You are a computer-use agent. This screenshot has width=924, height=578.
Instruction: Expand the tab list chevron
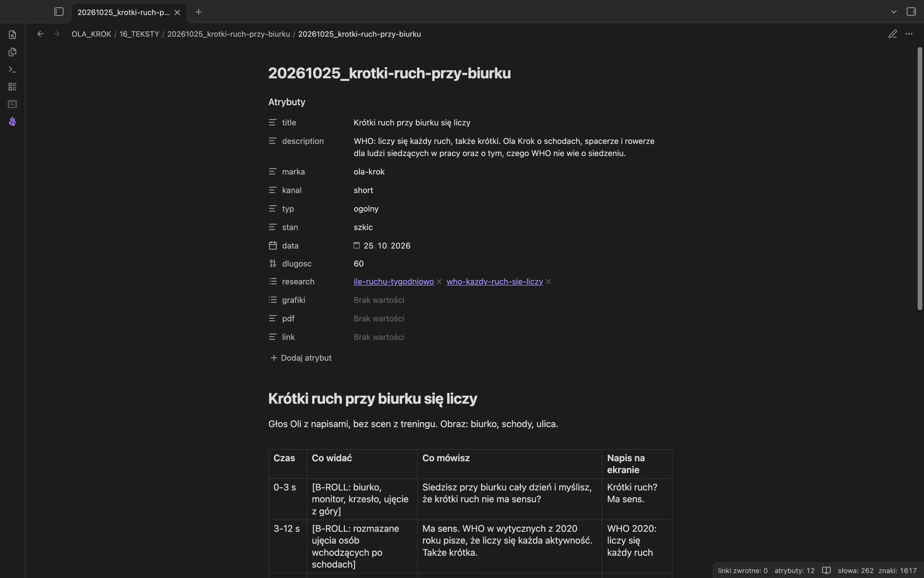pyautogui.click(x=893, y=12)
